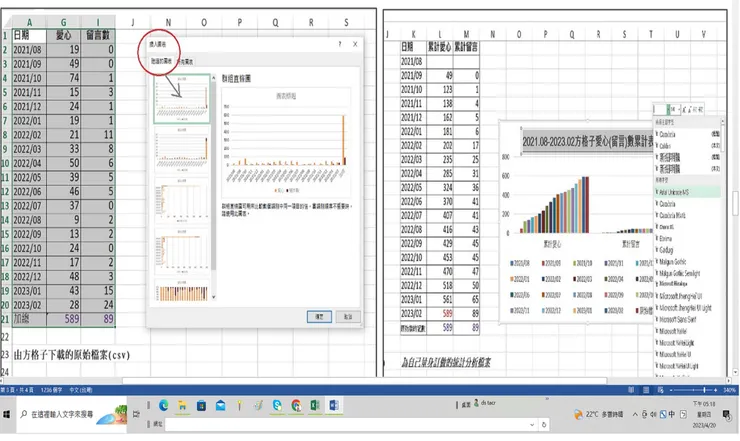Select the 留言數 header cell

[98, 35]
